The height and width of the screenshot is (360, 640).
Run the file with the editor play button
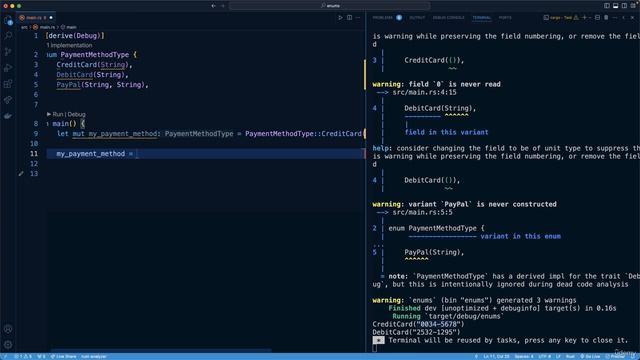[x=340, y=18]
